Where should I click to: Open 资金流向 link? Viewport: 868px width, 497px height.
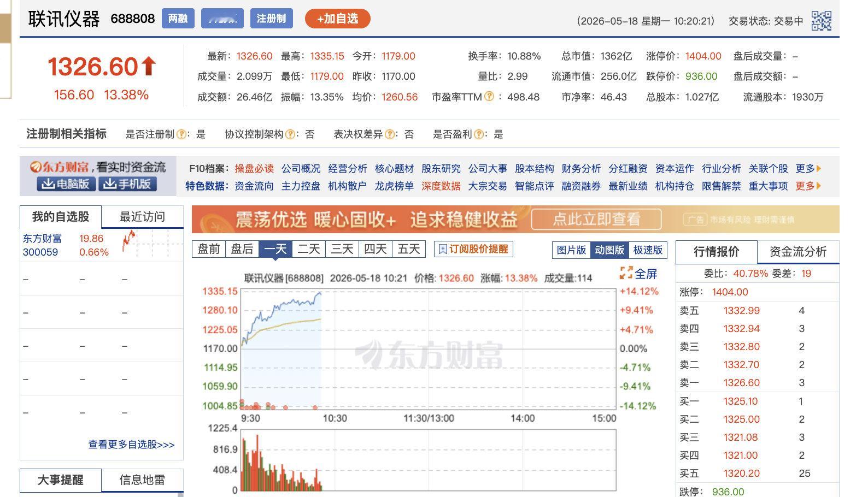point(254,186)
